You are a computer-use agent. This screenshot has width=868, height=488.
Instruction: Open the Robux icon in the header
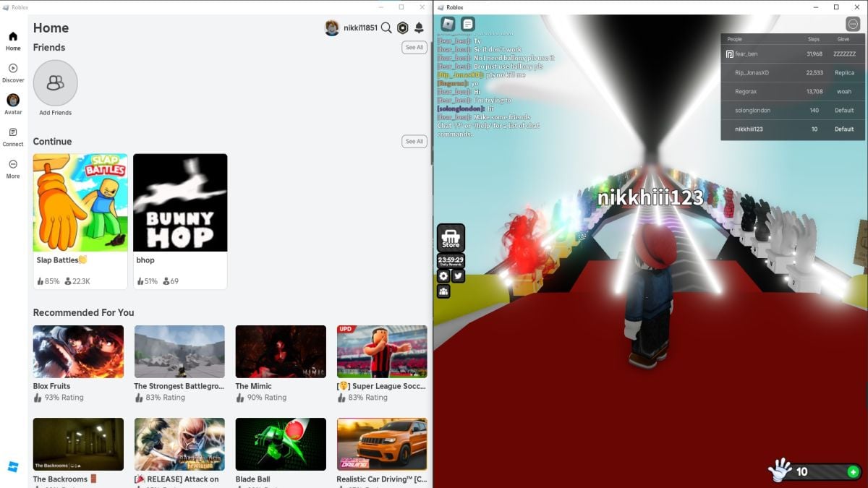tap(403, 27)
